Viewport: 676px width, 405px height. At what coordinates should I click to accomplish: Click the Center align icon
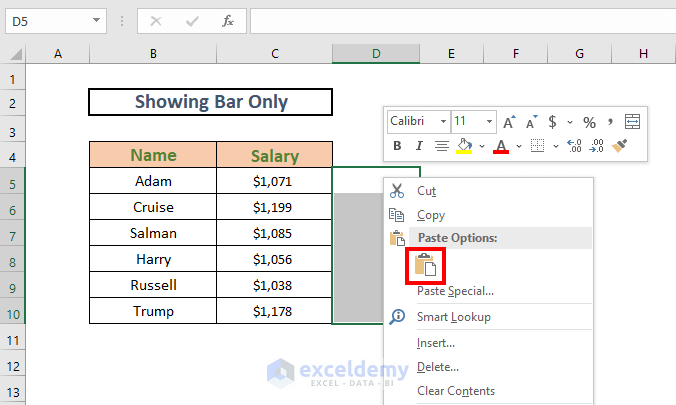[x=441, y=146]
